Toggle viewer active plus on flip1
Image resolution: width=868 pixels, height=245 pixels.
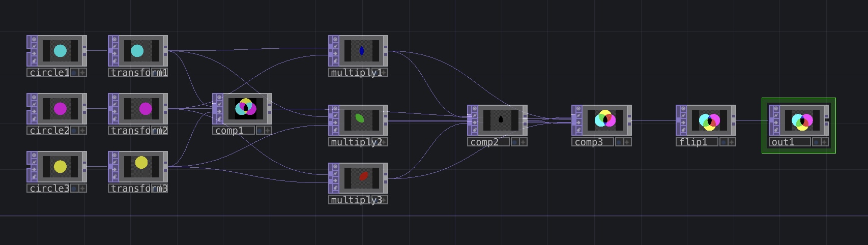pyautogui.click(x=732, y=142)
